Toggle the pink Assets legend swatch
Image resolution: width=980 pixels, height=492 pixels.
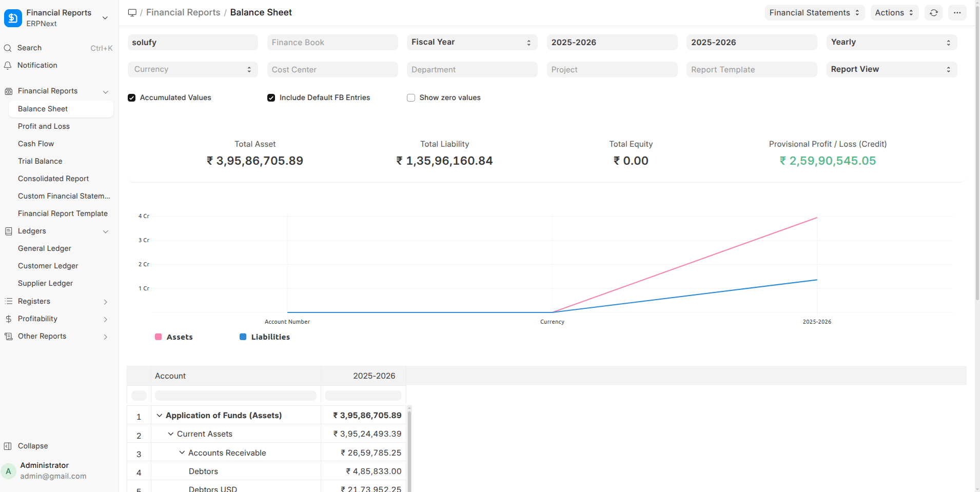coord(159,337)
